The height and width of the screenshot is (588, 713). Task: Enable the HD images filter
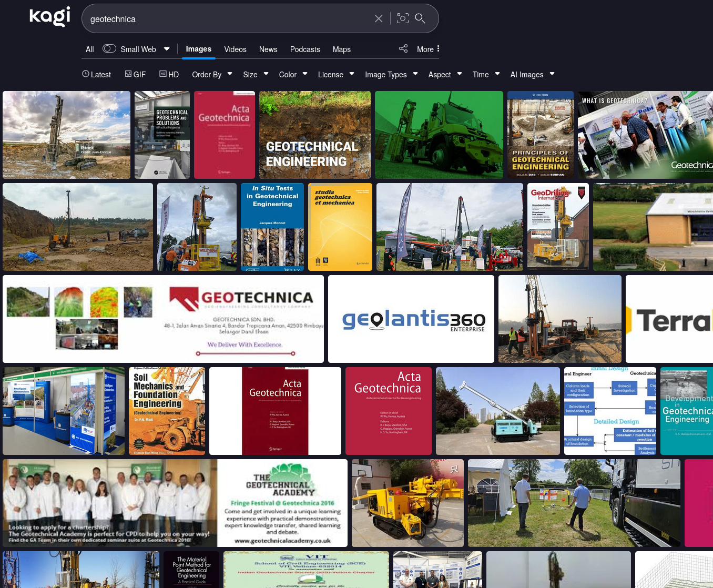pyautogui.click(x=169, y=74)
